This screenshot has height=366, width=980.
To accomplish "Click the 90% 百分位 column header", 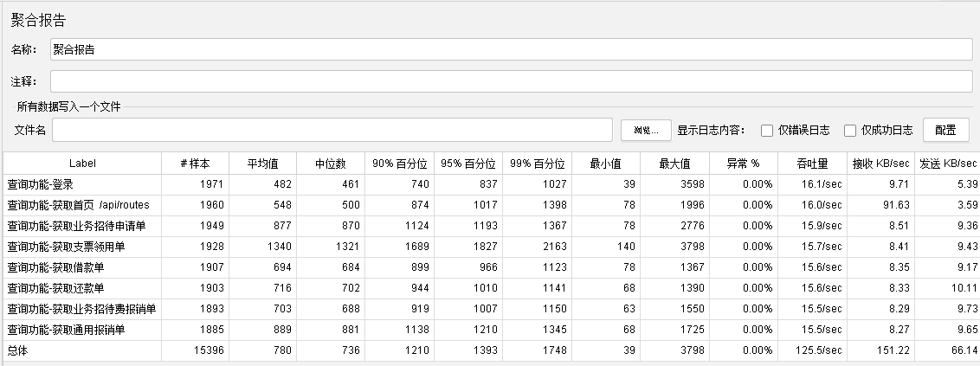I will tap(399, 164).
